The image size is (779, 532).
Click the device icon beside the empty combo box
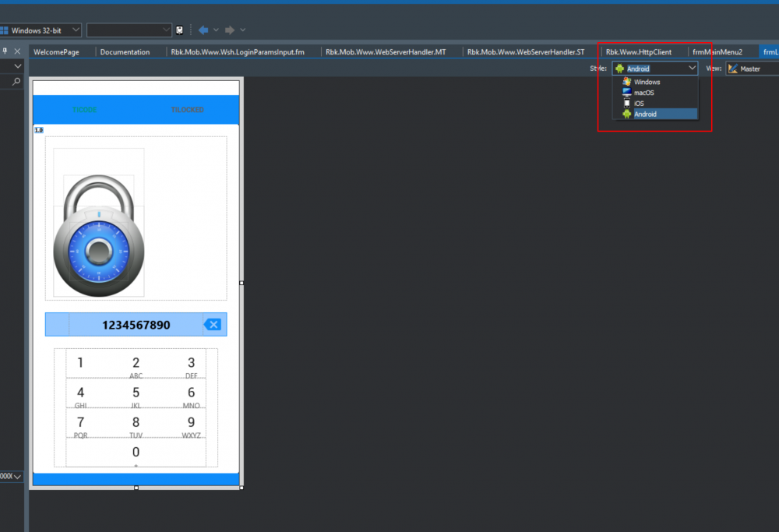[x=179, y=30]
